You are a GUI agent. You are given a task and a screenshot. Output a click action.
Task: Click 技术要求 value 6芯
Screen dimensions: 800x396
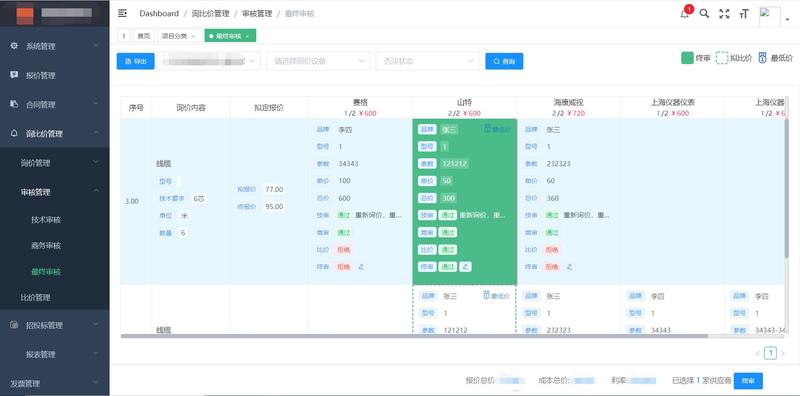[x=198, y=198]
